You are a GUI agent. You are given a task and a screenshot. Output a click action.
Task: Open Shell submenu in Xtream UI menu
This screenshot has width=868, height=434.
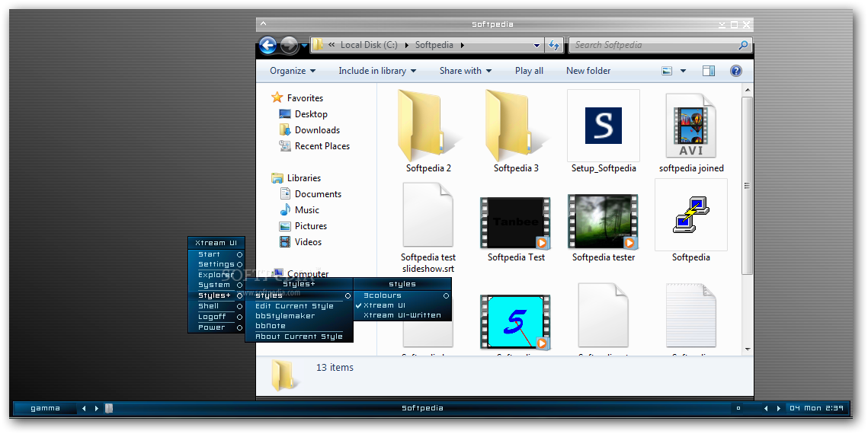(x=216, y=306)
